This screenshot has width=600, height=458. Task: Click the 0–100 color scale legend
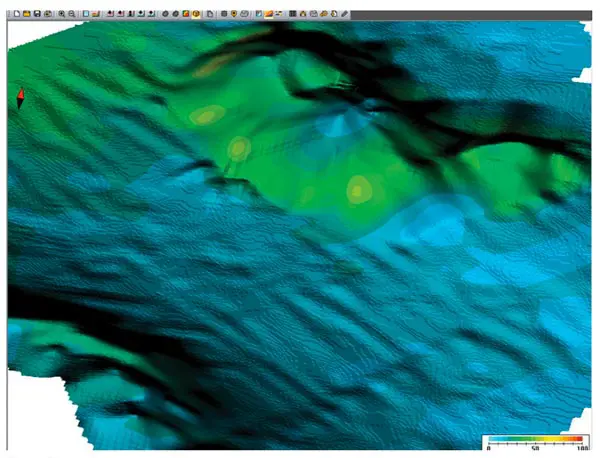[x=535, y=442]
